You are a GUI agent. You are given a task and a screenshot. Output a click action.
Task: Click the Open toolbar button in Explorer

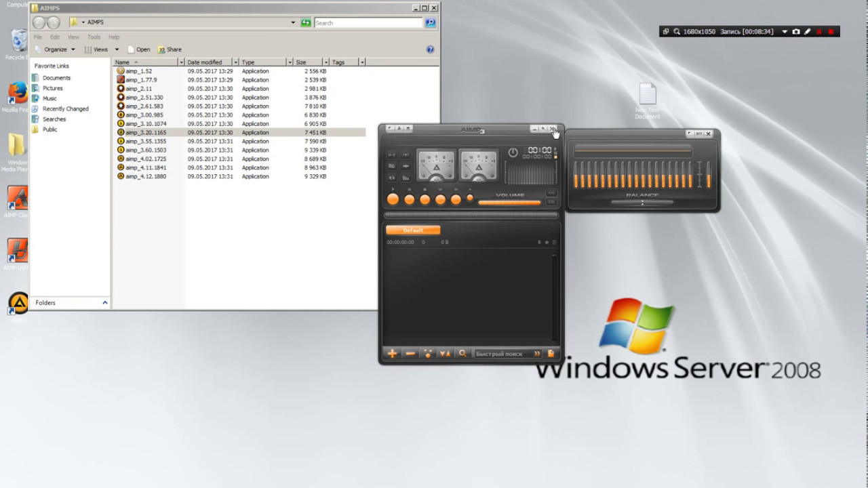[x=138, y=49]
